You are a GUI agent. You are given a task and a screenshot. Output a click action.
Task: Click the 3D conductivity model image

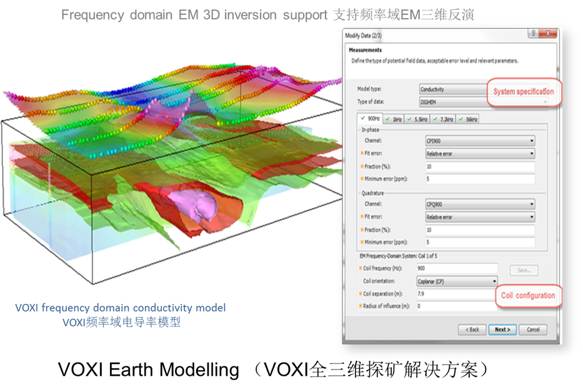pyautogui.click(x=172, y=173)
